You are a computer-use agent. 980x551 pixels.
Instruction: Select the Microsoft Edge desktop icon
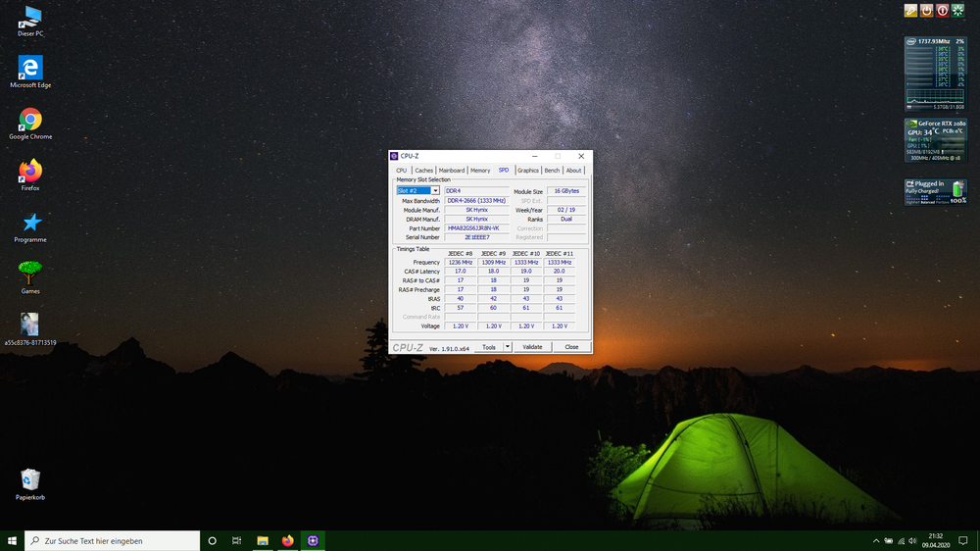[30, 68]
